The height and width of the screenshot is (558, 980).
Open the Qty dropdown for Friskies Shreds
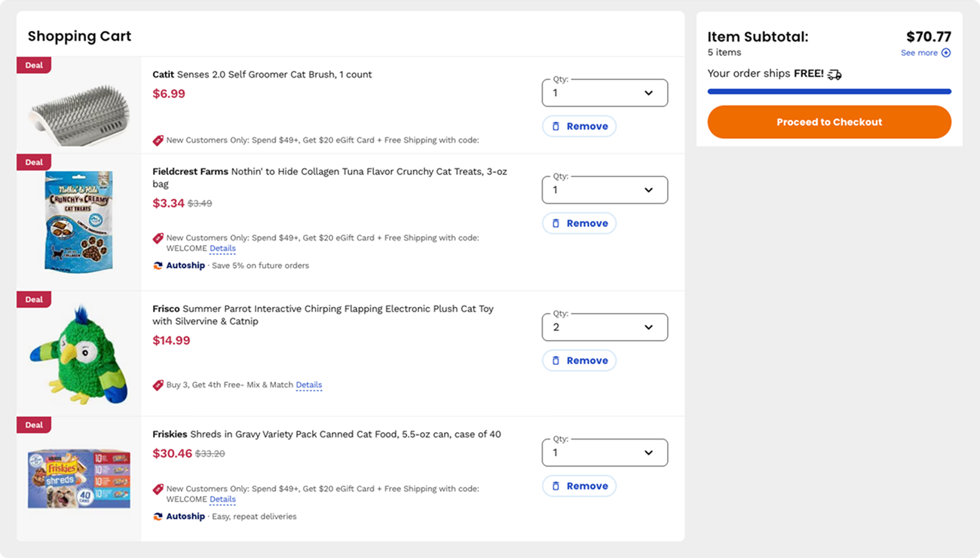click(605, 452)
